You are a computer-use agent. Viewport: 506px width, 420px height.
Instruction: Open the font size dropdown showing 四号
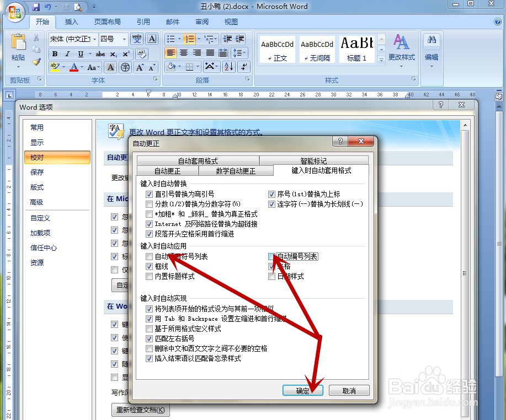[124, 39]
